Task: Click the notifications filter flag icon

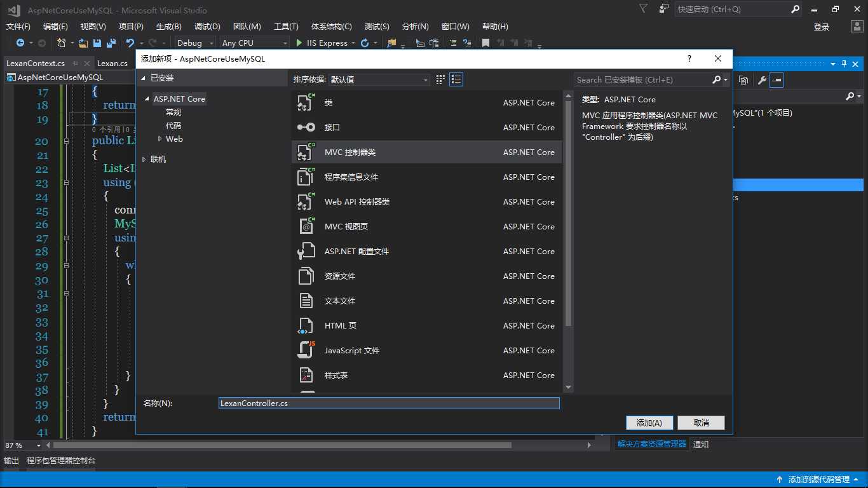Action: pos(644,9)
